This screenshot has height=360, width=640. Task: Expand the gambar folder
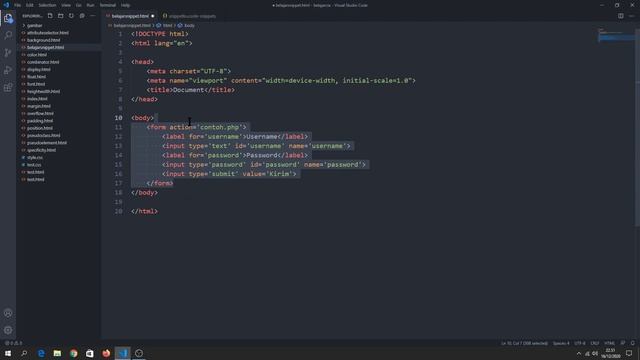coord(34,25)
